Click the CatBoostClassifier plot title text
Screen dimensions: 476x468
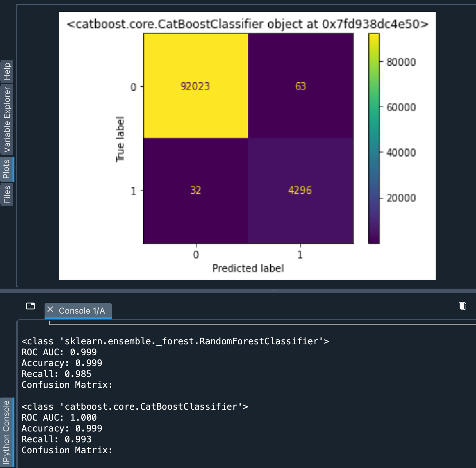point(247,24)
